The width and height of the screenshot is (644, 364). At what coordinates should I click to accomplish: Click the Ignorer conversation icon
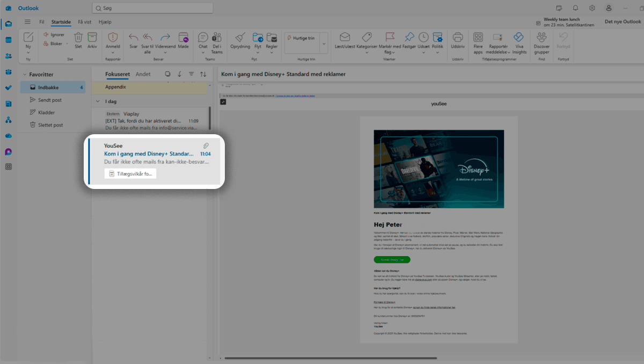pos(46,34)
